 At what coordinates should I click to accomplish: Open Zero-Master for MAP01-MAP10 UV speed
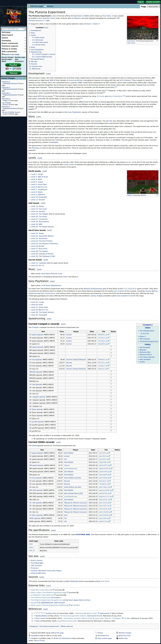69,453
